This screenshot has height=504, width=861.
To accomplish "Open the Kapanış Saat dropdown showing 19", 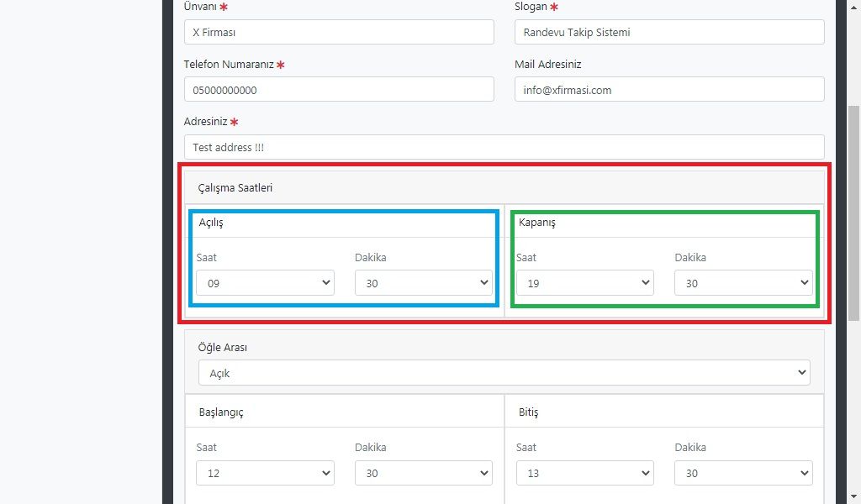I will (x=584, y=283).
